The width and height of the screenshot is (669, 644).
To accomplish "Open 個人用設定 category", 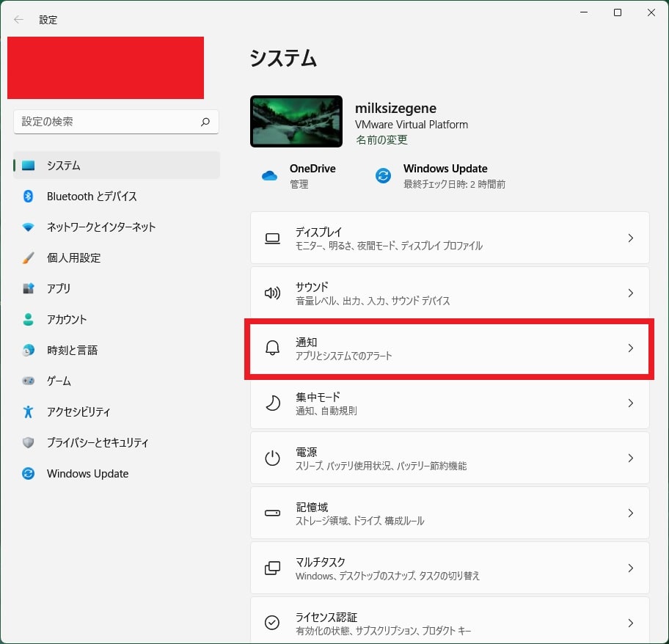I will (117, 257).
